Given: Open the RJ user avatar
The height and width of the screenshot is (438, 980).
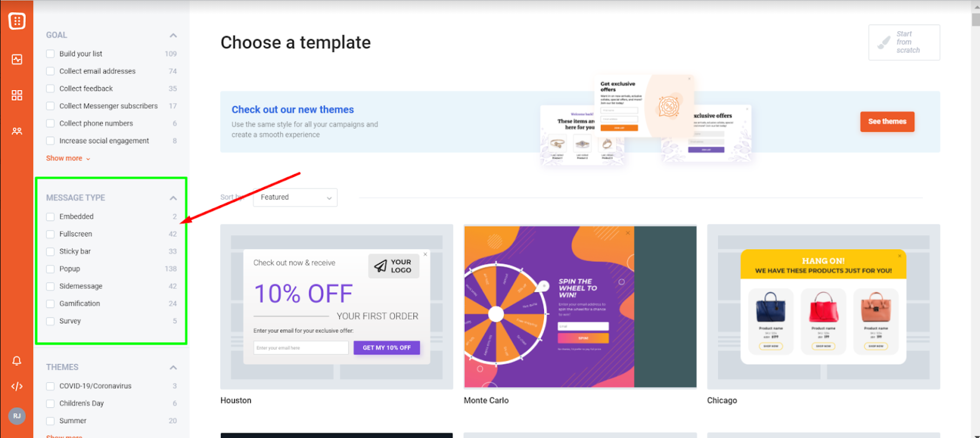Looking at the screenshot, I should [x=17, y=416].
